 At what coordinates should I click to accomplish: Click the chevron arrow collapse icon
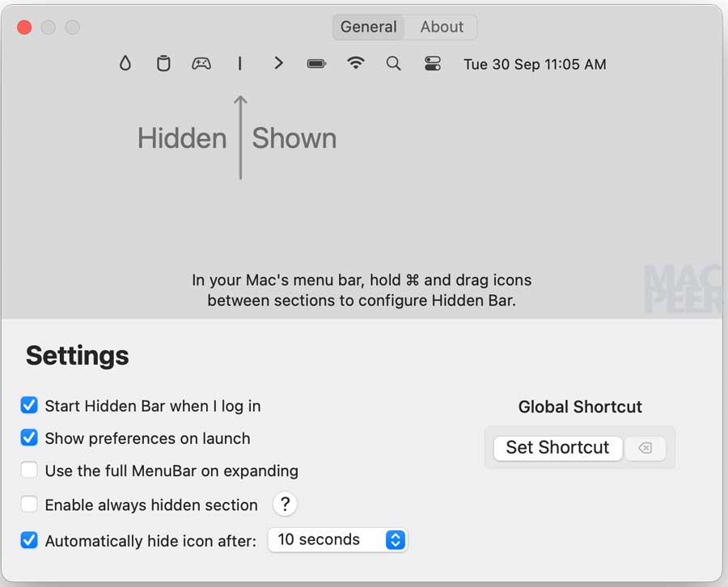(x=278, y=64)
